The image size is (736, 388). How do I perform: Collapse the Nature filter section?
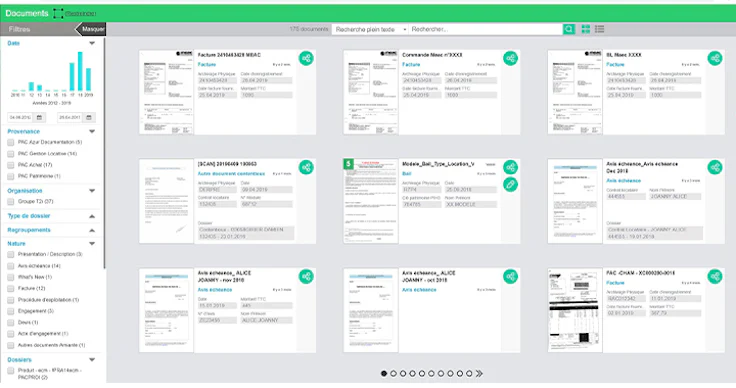tap(92, 244)
